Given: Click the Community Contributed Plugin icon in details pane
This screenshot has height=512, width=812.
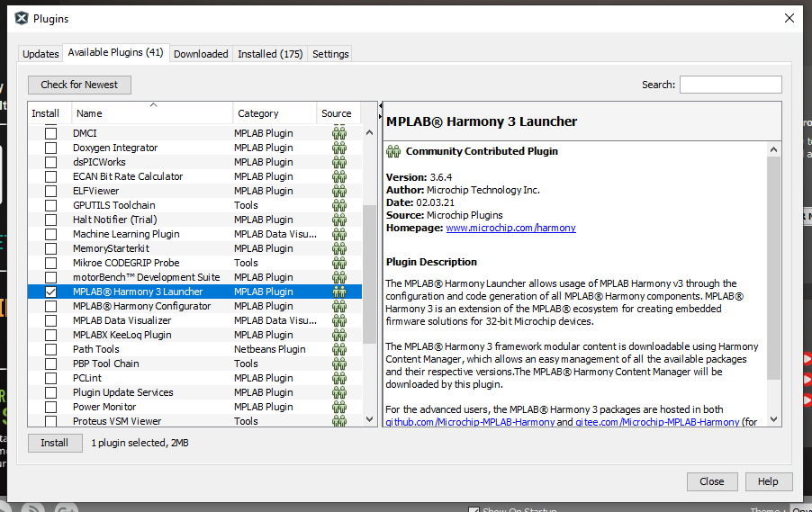Looking at the screenshot, I should 393,151.
